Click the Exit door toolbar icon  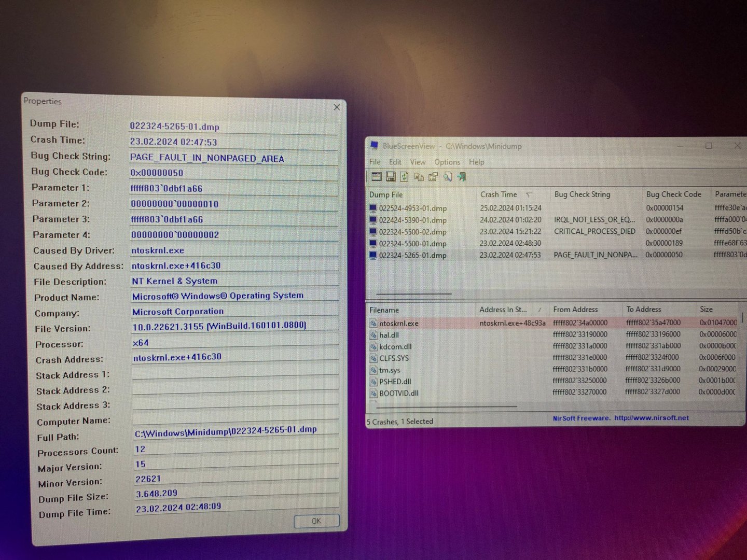(461, 177)
